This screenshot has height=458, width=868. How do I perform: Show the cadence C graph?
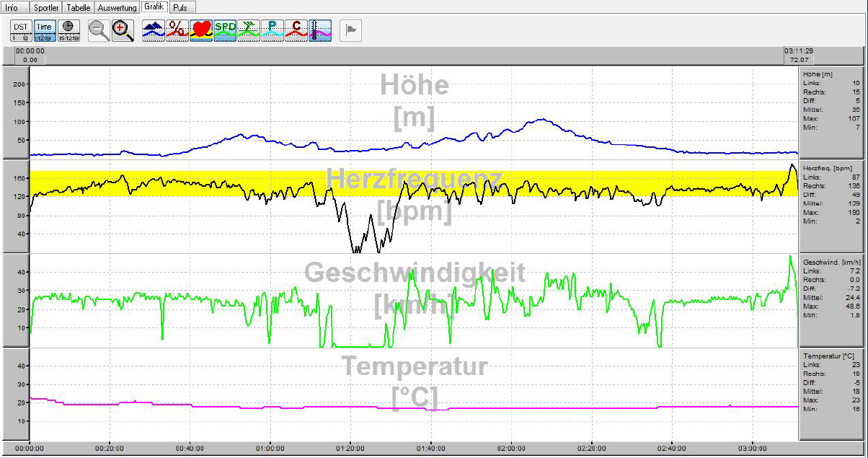(x=296, y=30)
